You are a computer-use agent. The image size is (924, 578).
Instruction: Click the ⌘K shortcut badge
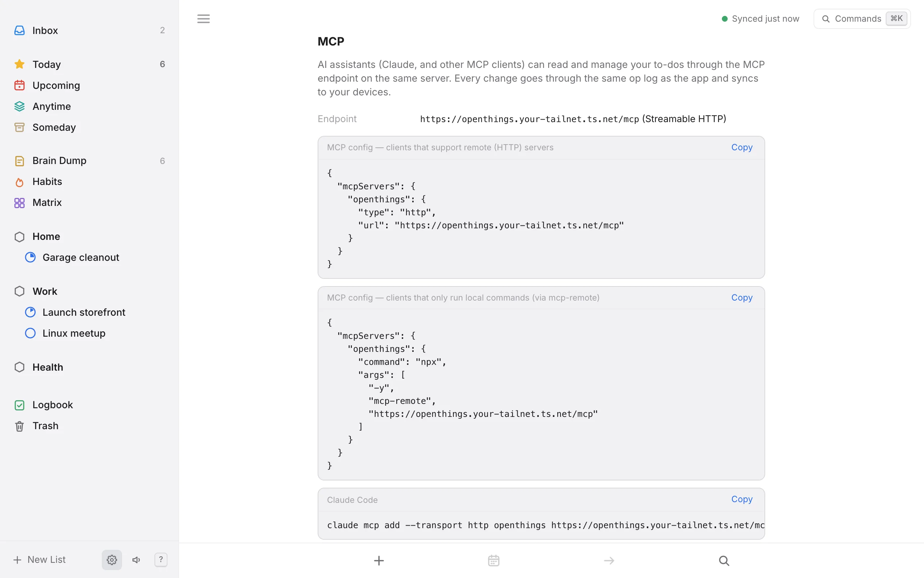896,19
